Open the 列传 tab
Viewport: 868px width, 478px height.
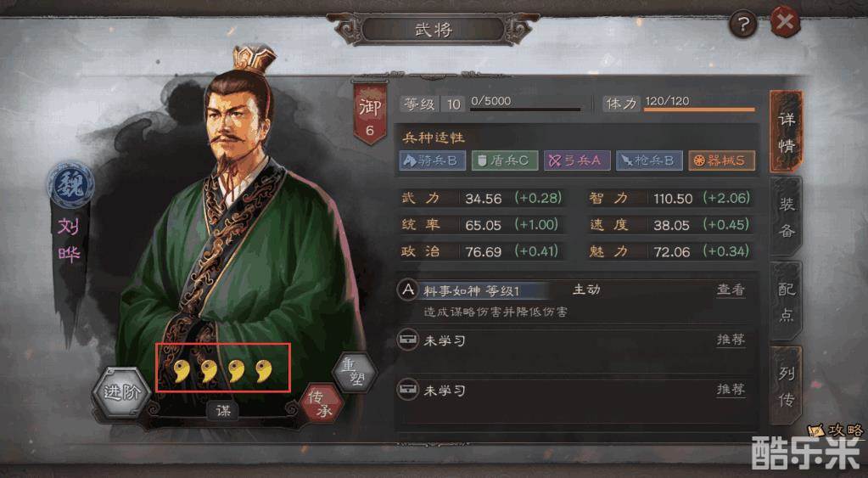(x=786, y=386)
